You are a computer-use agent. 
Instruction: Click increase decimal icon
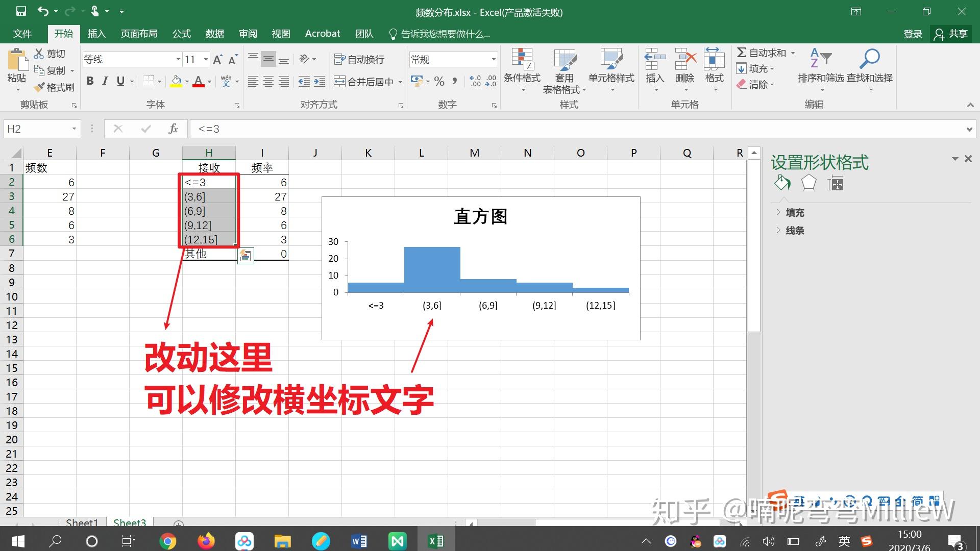[475, 81]
